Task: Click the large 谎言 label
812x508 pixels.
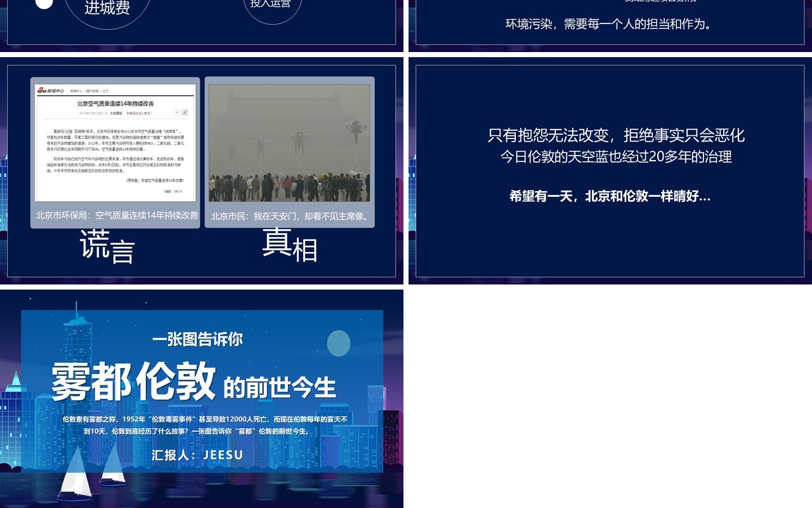Action: (x=107, y=246)
